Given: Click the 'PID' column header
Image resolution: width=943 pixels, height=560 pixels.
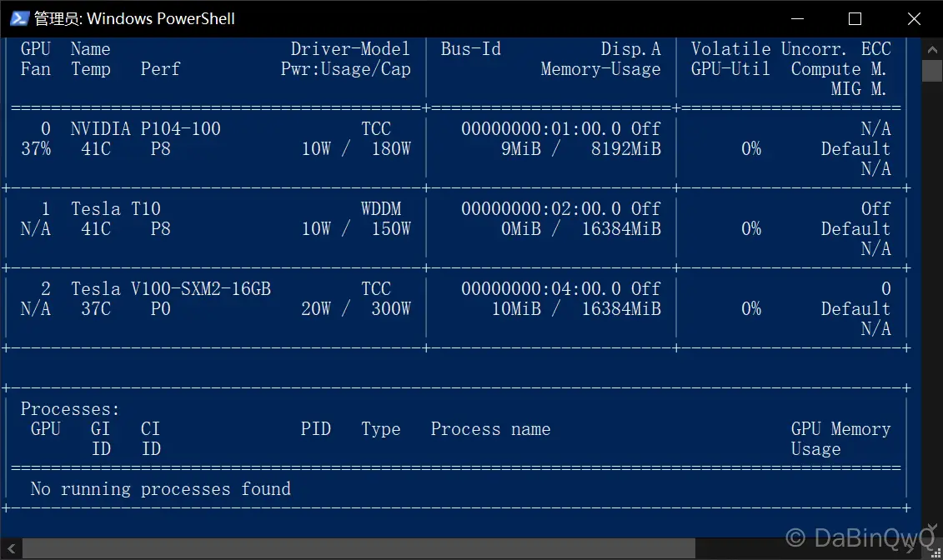Looking at the screenshot, I should [316, 428].
